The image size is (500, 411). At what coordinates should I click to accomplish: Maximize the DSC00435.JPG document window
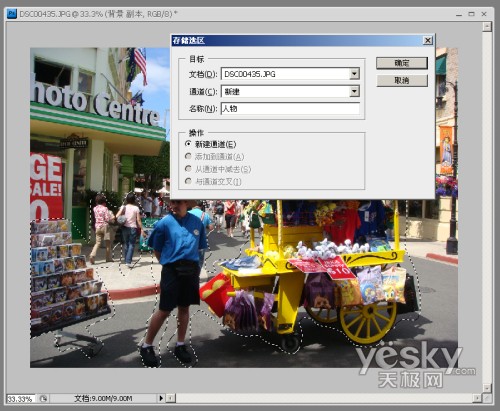[x=471, y=14]
